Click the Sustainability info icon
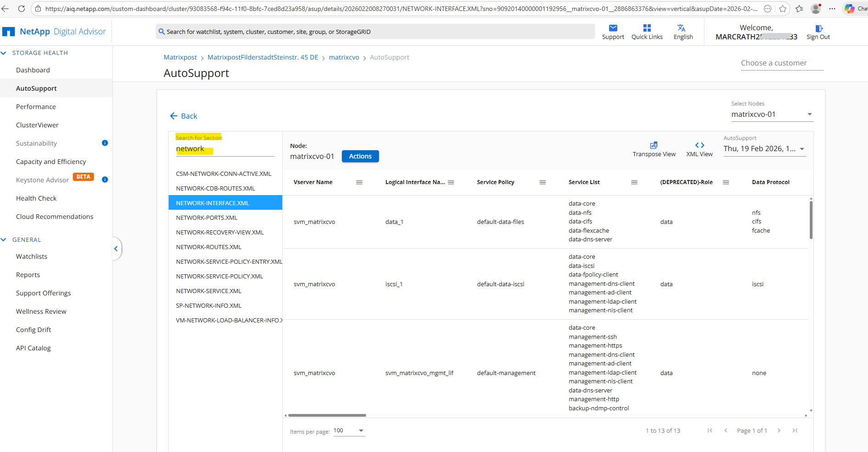868x452 pixels. (x=105, y=143)
